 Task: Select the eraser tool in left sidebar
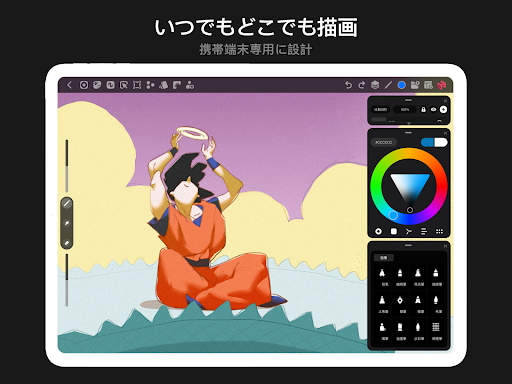(67, 243)
